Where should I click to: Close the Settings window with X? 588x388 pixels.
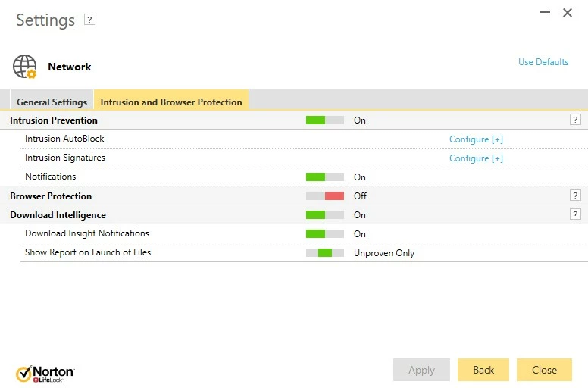point(568,13)
